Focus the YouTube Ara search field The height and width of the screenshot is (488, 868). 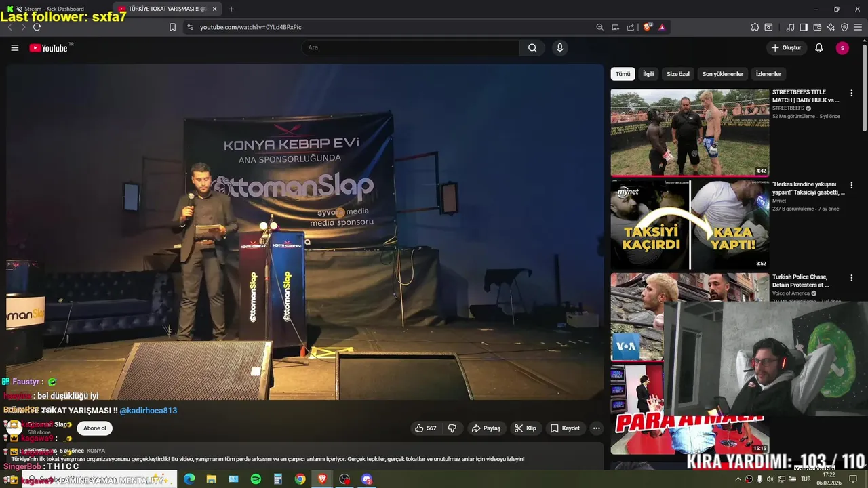[x=411, y=47]
